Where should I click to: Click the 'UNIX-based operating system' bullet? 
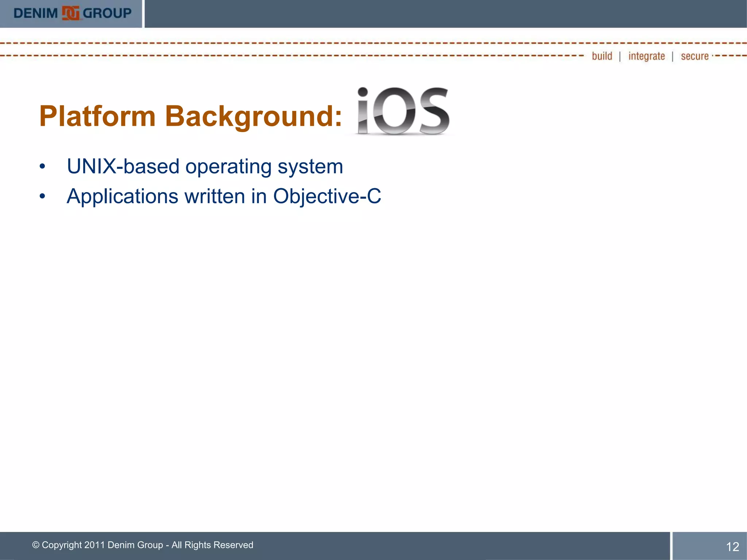[x=205, y=167]
